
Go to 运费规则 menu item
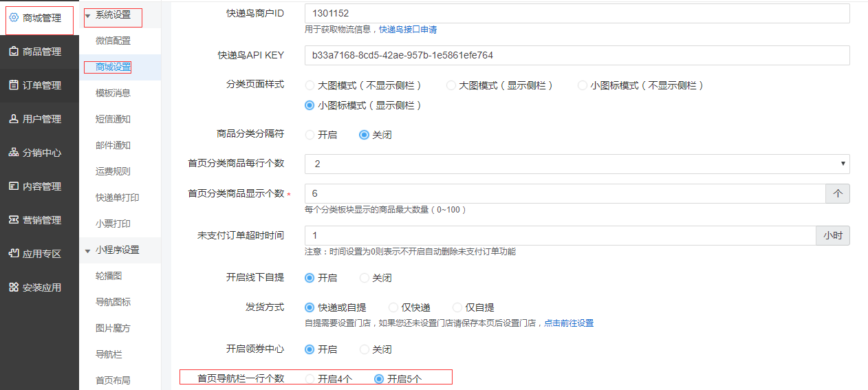point(113,171)
